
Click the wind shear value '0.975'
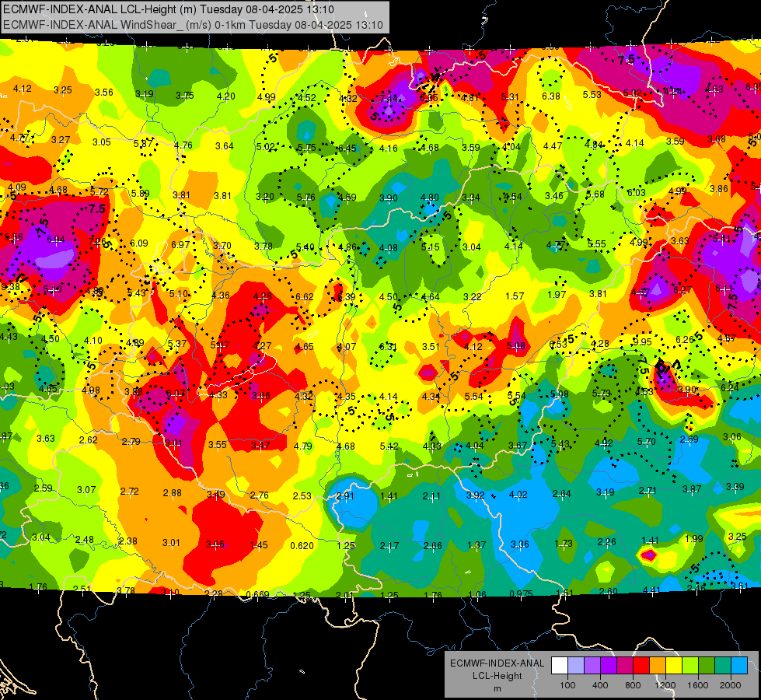pyautogui.click(x=522, y=593)
